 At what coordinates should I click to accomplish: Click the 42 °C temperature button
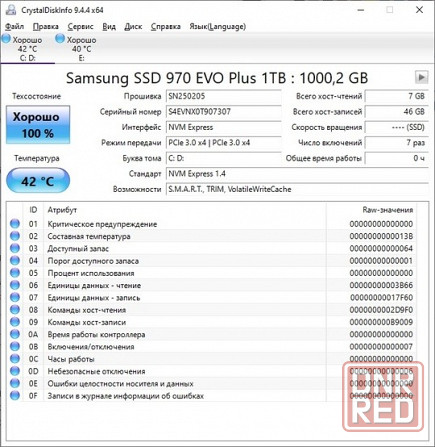[38, 181]
